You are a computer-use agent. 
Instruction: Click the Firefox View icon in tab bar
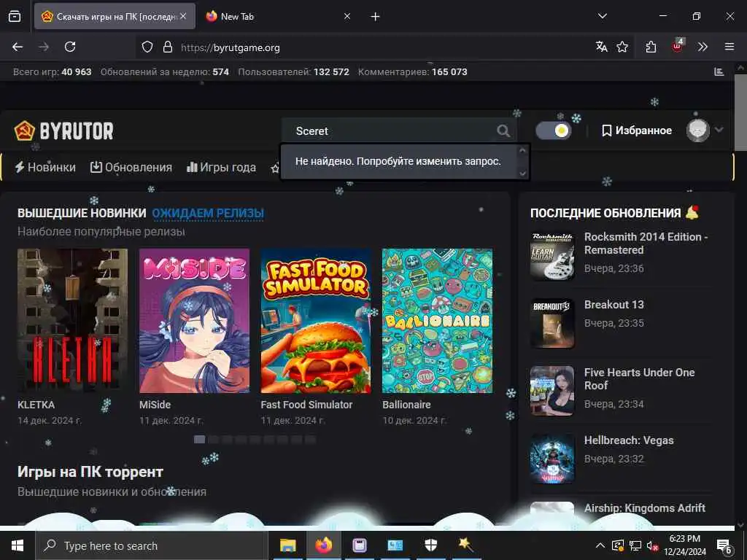[x=15, y=17]
